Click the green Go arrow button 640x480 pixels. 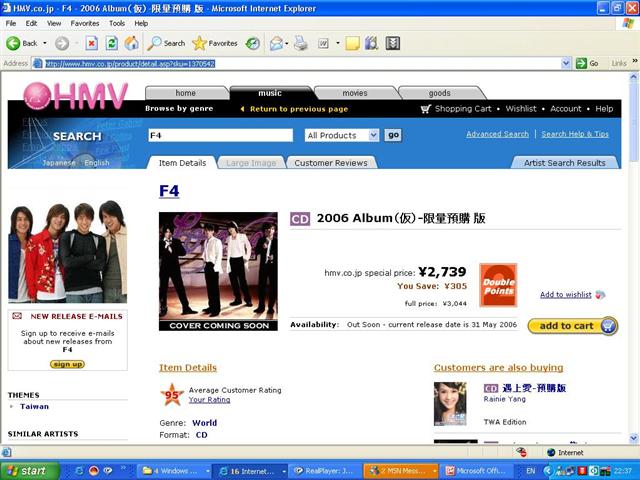coord(581,63)
